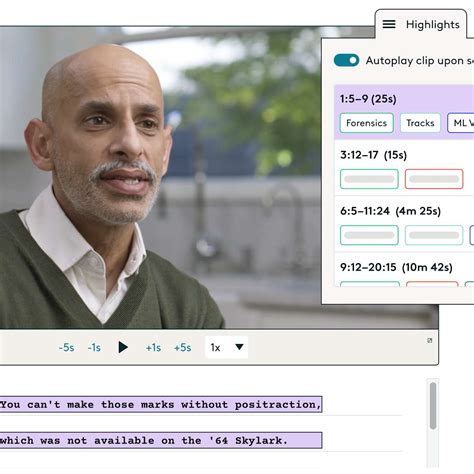Skip back five seconds with -5s
This screenshot has width=474, height=474.
point(66,348)
